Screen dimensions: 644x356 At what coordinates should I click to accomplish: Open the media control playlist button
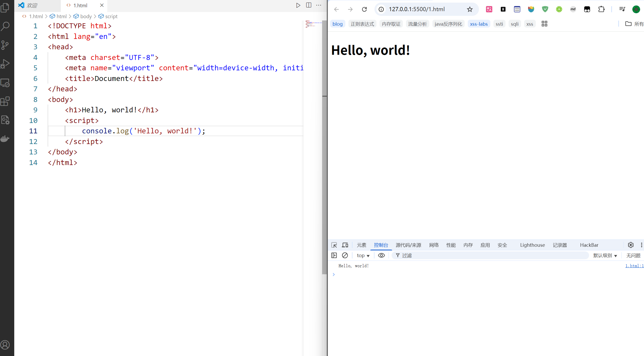[x=622, y=9]
